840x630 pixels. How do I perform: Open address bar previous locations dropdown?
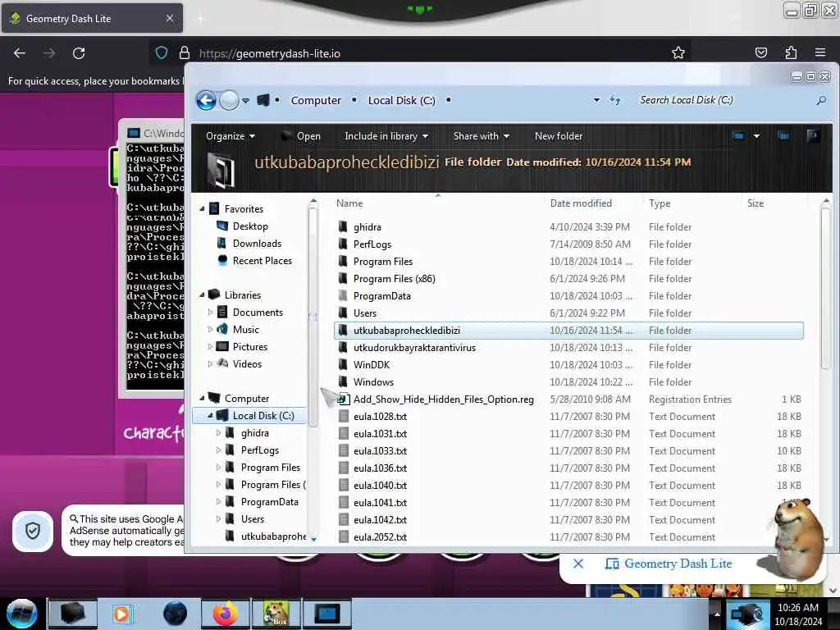click(x=596, y=100)
